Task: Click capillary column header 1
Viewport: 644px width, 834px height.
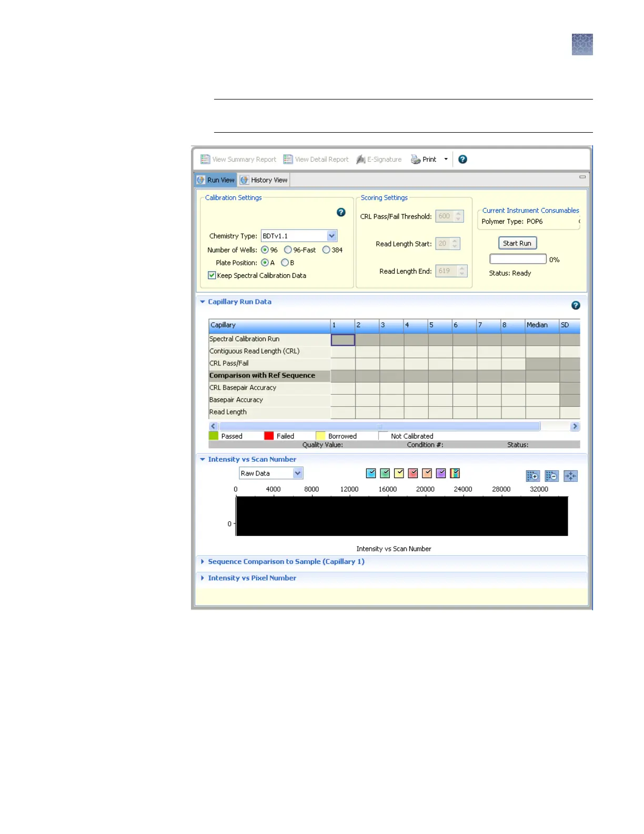Action: [x=343, y=325]
